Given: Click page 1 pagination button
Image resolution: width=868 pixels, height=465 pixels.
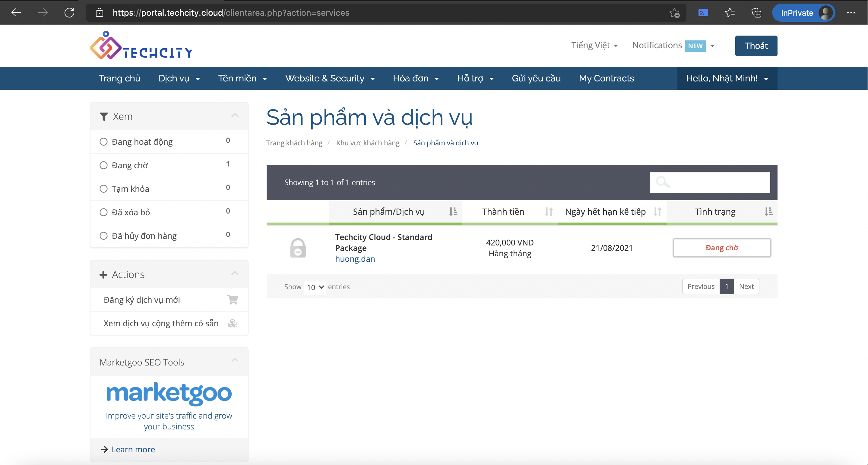Looking at the screenshot, I should click(x=727, y=286).
